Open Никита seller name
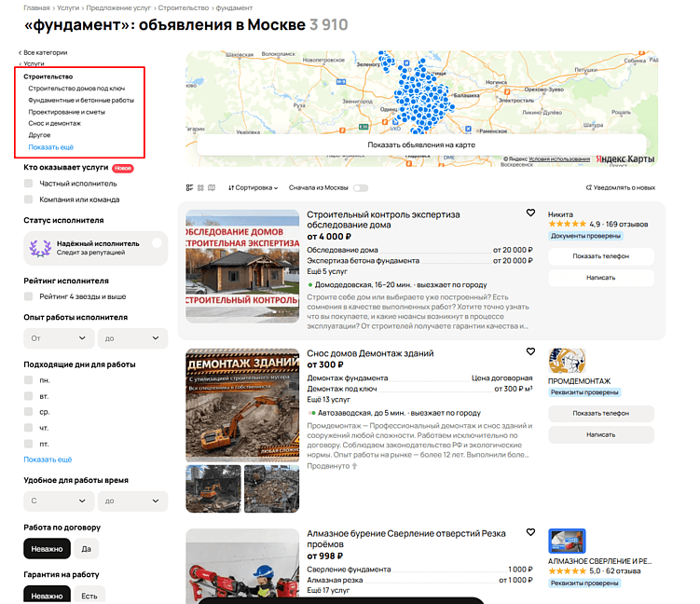The width and height of the screenshot is (700, 604). [561, 214]
